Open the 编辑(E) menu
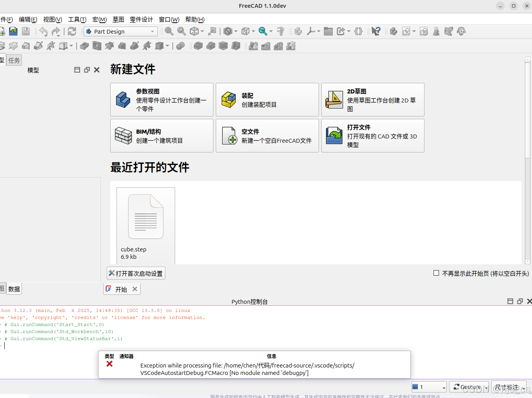This screenshot has width=532, height=398. point(28,20)
